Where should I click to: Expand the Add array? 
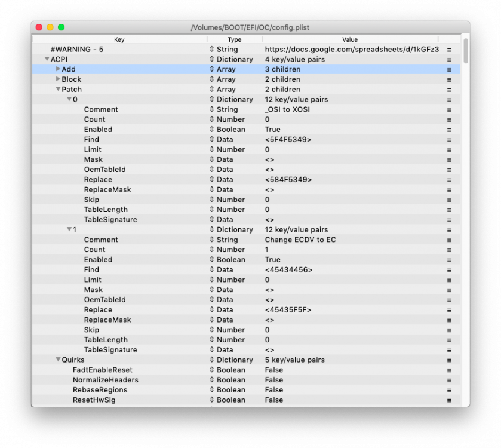pos(58,69)
